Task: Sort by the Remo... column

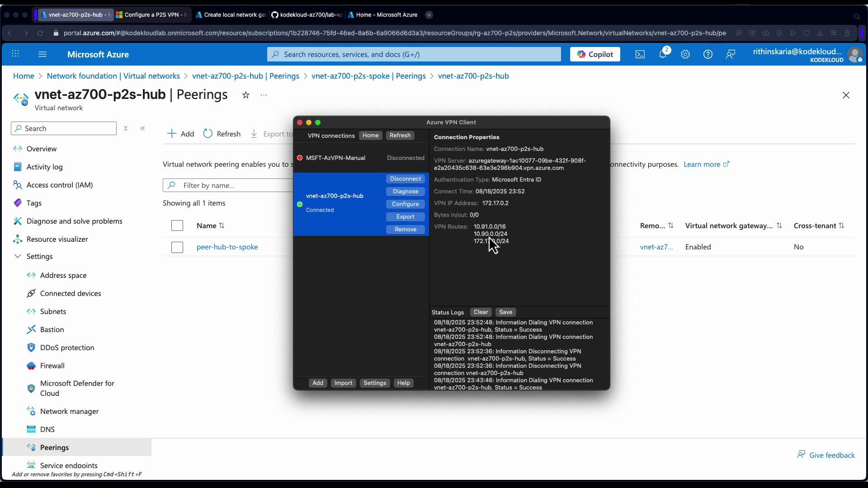Action: pos(657,225)
